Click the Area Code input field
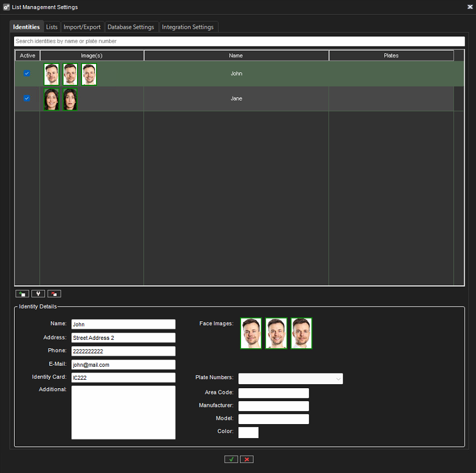This screenshot has width=476, height=473. tap(274, 393)
